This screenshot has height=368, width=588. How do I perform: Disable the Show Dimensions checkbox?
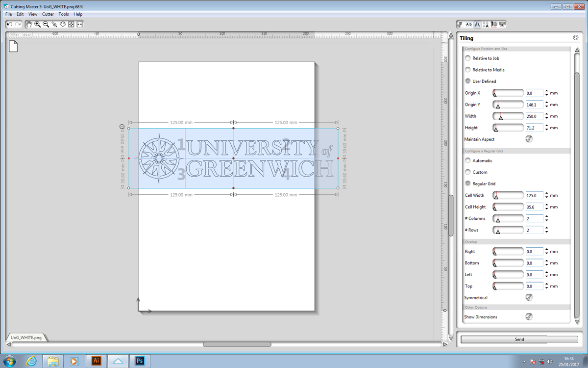[529, 317]
